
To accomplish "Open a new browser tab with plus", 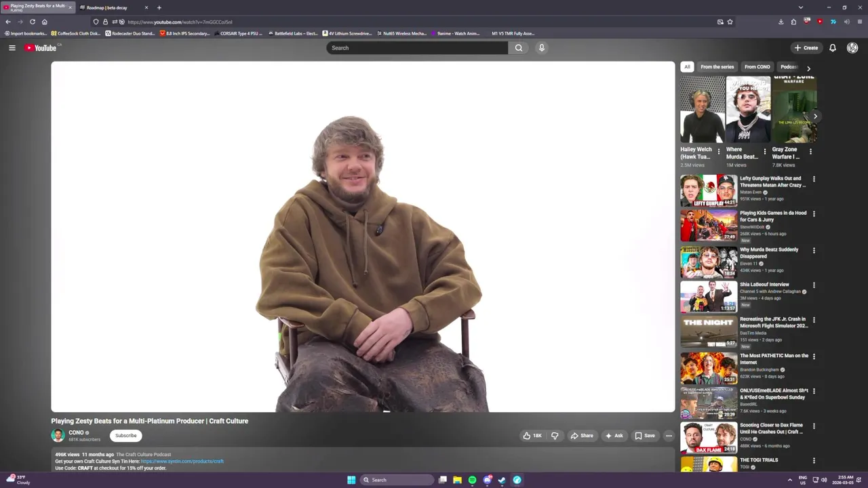I will (x=159, y=7).
